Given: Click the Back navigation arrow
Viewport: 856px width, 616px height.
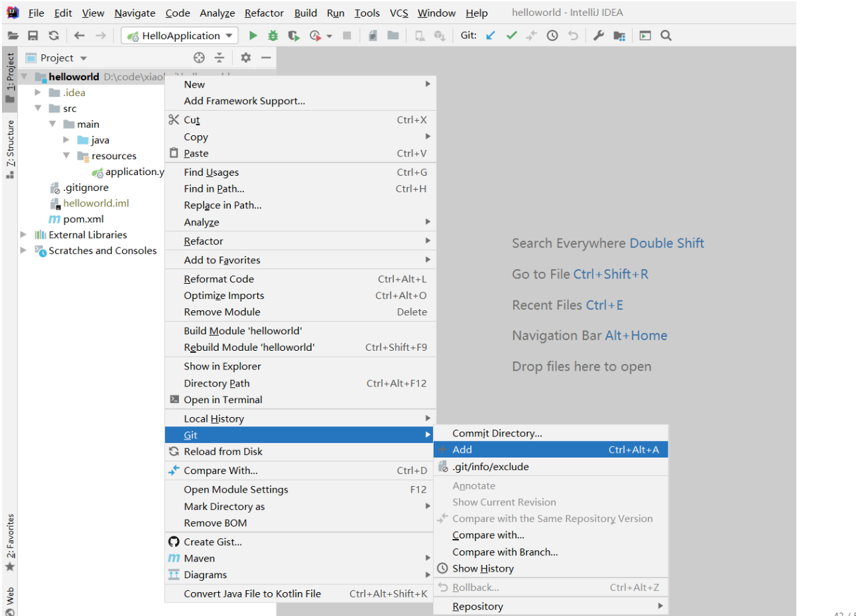Looking at the screenshot, I should [x=80, y=36].
